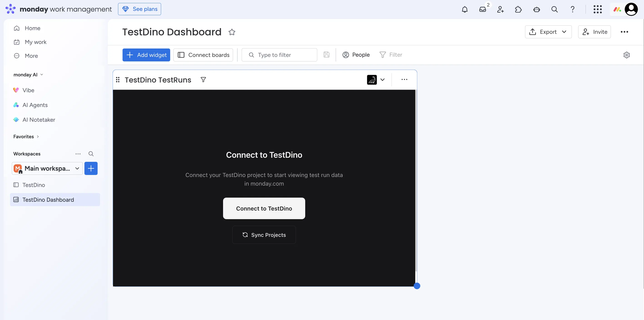The width and height of the screenshot is (644, 320).
Task: Open the inbox tray icon
Action: click(x=482, y=10)
